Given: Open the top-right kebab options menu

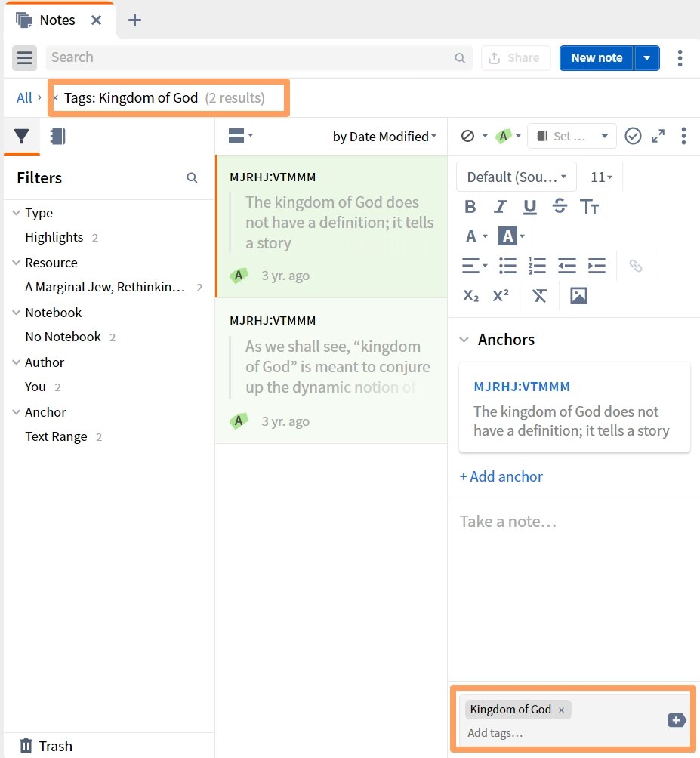Looking at the screenshot, I should 680,58.
